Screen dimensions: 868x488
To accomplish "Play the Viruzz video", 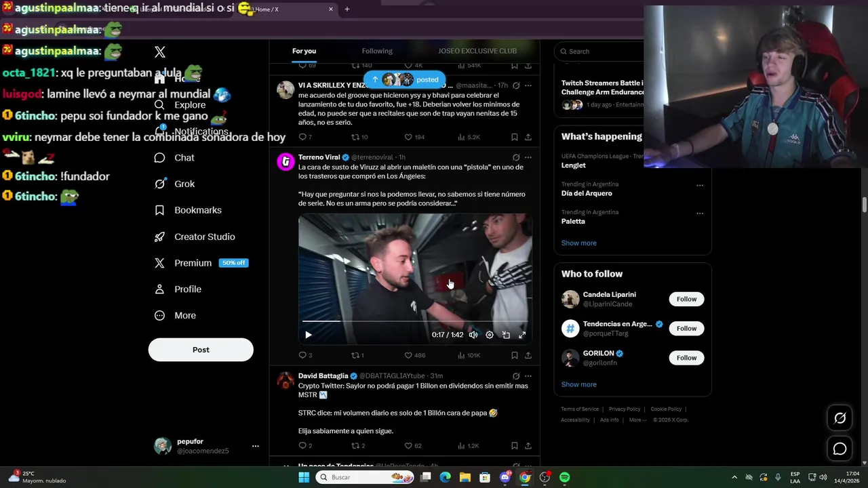I will point(309,335).
